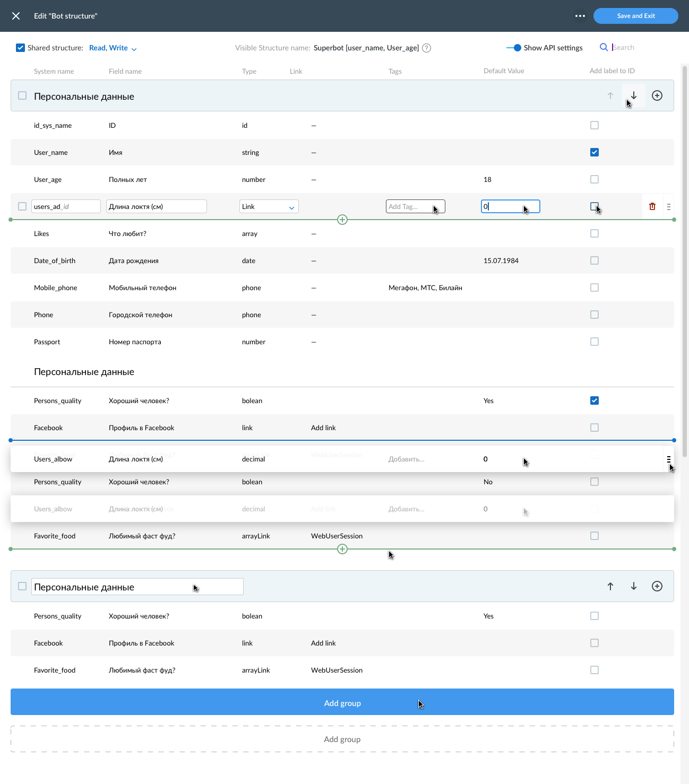The image size is (689, 784).
Task: Add field using plus icon in top group header
Action: pos(657,95)
